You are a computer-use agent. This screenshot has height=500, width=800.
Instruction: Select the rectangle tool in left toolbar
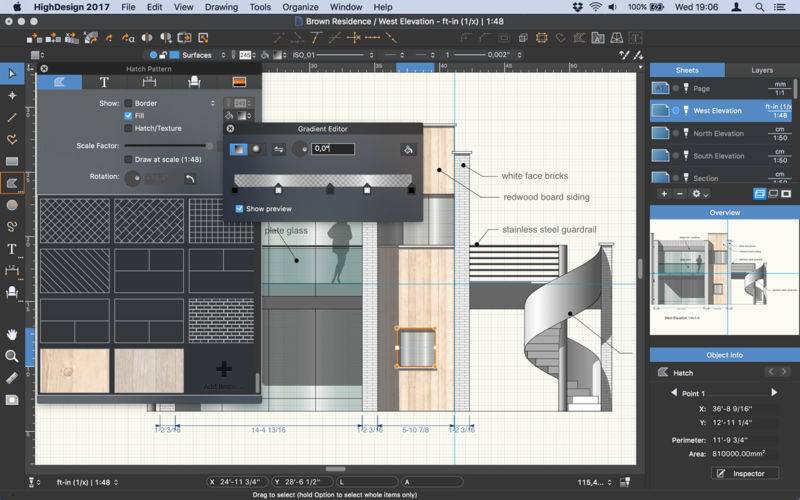pos(12,161)
